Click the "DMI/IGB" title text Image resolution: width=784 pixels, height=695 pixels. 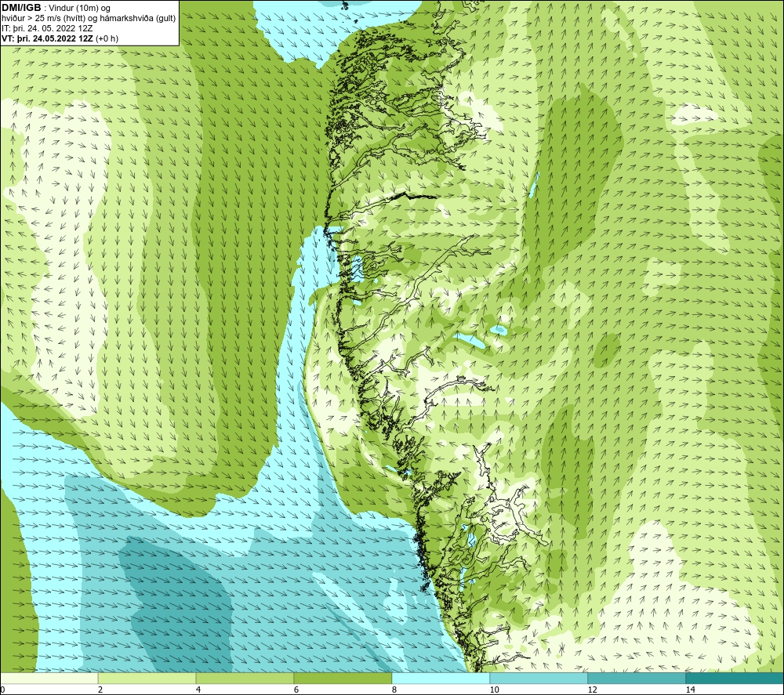21,8
